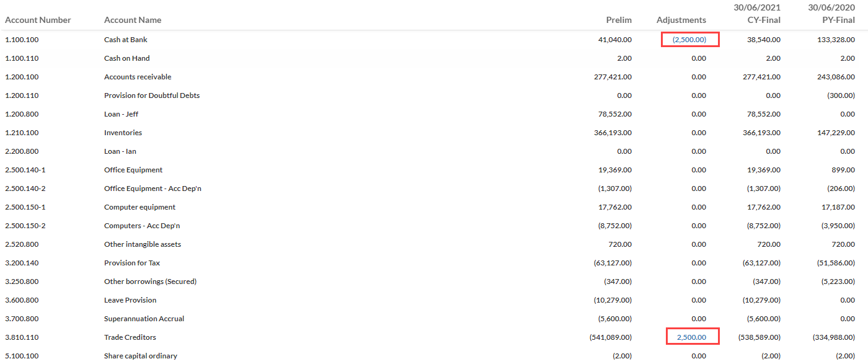
Task: Select the Inventories row name
Action: (123, 133)
